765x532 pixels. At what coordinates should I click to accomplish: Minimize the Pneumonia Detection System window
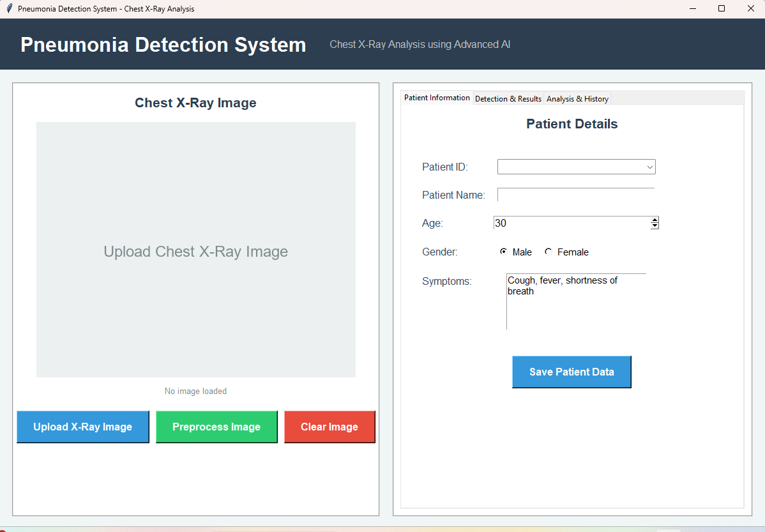coord(692,9)
